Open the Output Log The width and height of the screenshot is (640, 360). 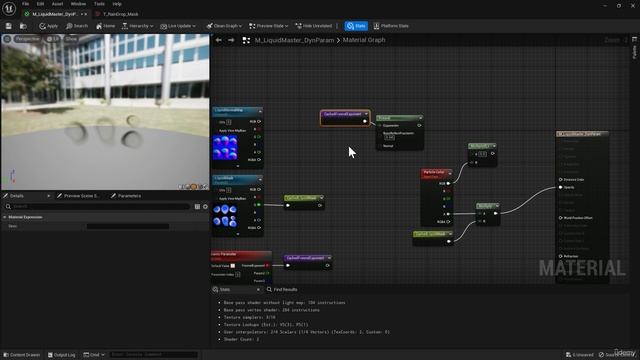point(62,355)
